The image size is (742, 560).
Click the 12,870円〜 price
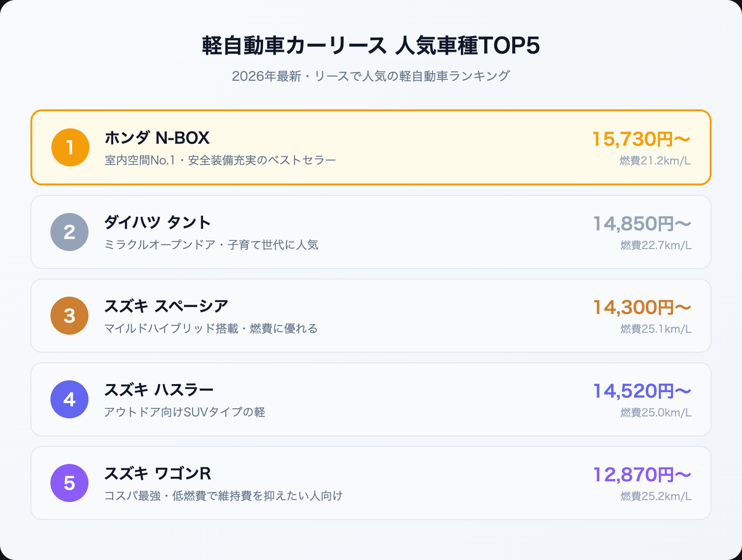tap(642, 474)
